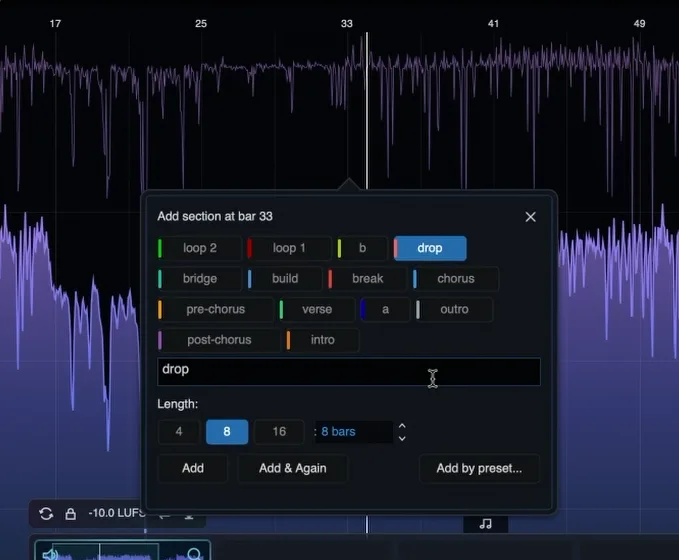This screenshot has width=679, height=560.
Task: Select the 16 bars length option
Action: pyautogui.click(x=279, y=431)
